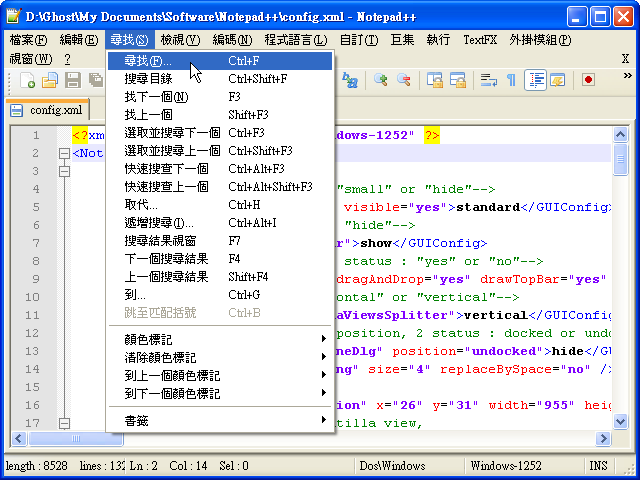Screen dimensions: 640x480
Task: Click the red Start recording macro icon
Action: (588, 80)
